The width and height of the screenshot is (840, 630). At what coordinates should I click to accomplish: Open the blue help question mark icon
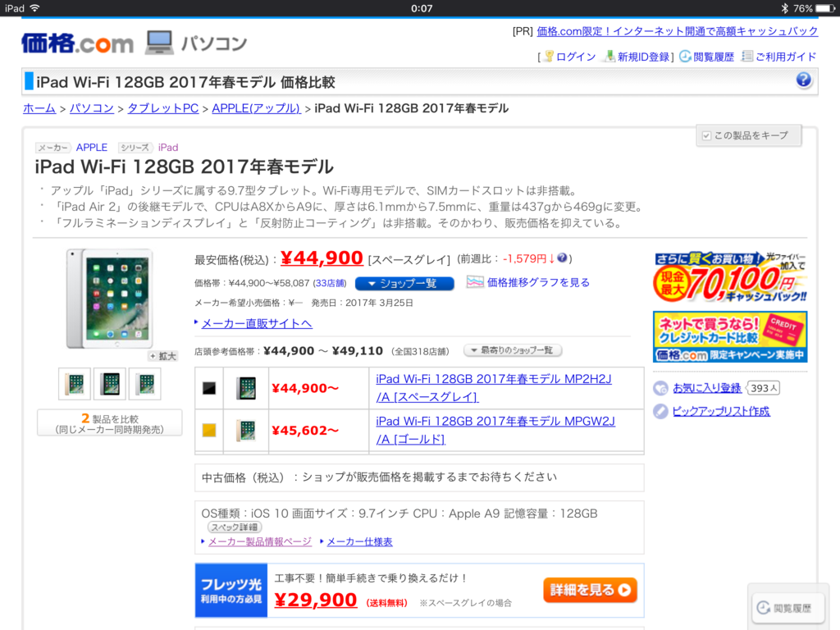coord(803,80)
